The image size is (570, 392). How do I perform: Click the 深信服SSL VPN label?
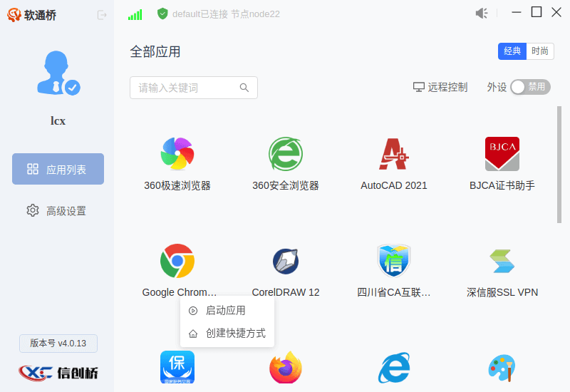click(x=502, y=292)
